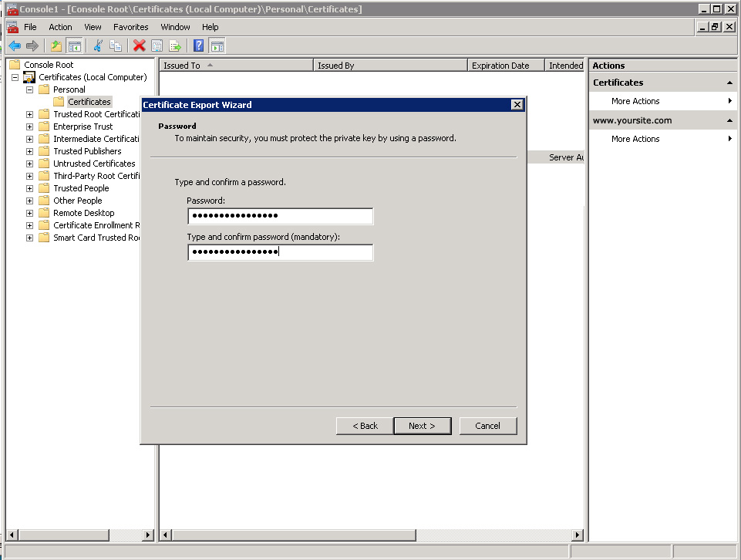Image resolution: width=741 pixels, height=560 pixels.
Task: Expand the Trusted People node
Action: (30, 188)
